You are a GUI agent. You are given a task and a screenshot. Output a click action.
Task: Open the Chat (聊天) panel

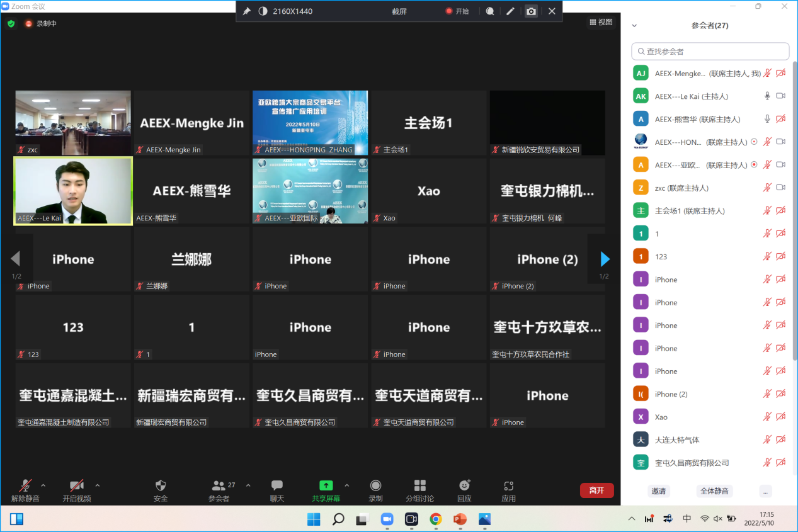(276, 485)
